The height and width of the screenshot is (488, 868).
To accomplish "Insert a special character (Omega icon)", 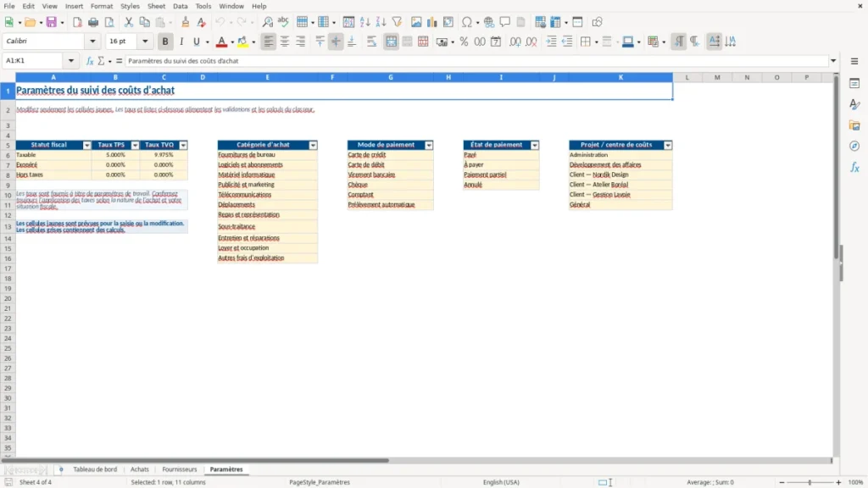I will 467,22.
